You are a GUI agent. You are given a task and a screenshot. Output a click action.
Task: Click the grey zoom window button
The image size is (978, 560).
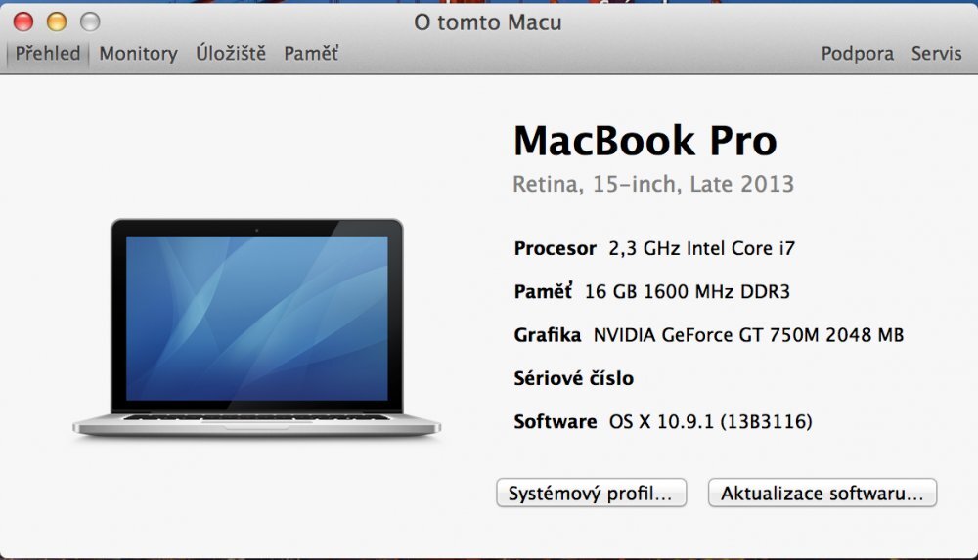point(90,22)
